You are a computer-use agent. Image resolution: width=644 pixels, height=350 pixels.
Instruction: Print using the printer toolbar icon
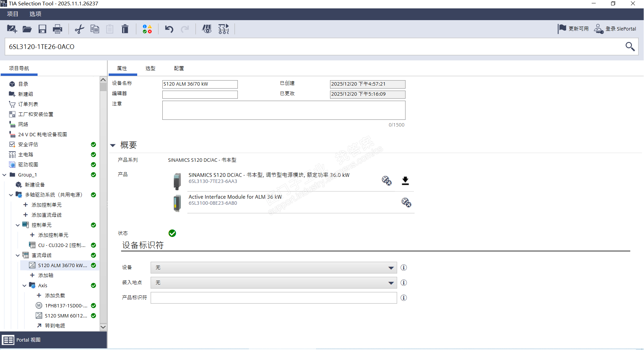pyautogui.click(x=58, y=29)
